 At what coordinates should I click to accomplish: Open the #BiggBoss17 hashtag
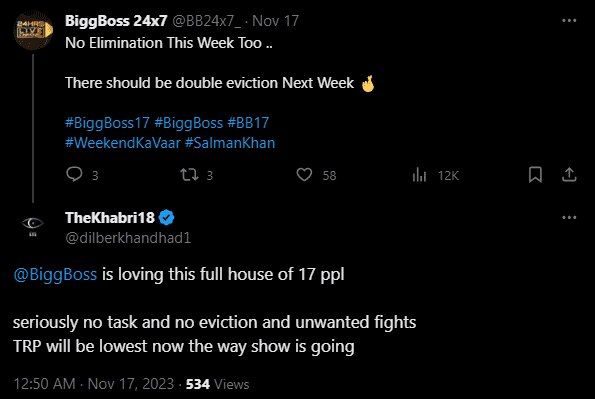click(107, 123)
